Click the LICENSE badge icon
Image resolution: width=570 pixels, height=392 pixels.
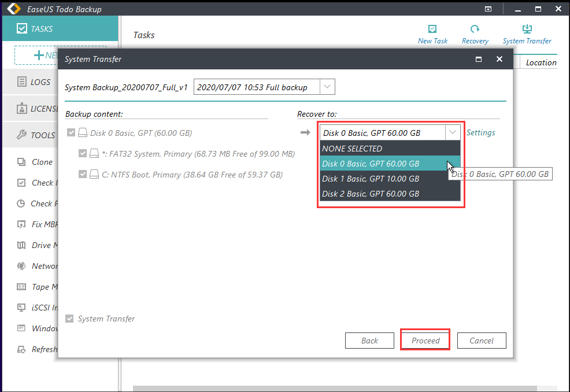[x=22, y=108]
